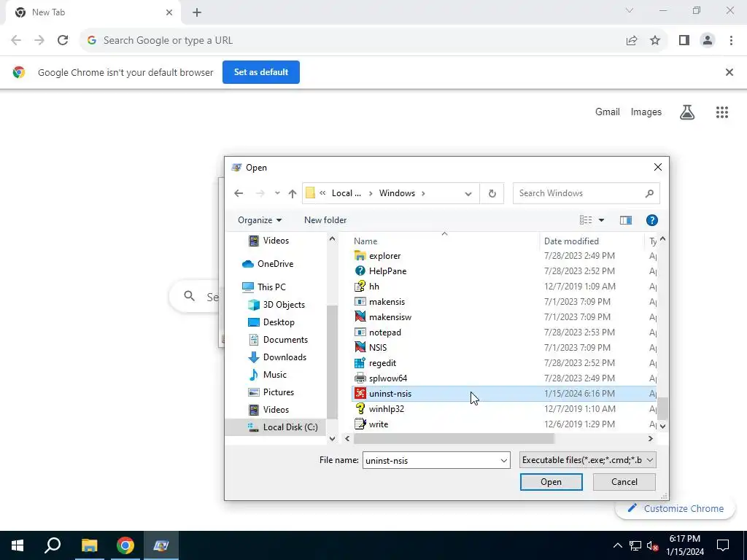Image resolution: width=747 pixels, height=560 pixels.
Task: Show the preview pane in Open dialog
Action: [625, 220]
